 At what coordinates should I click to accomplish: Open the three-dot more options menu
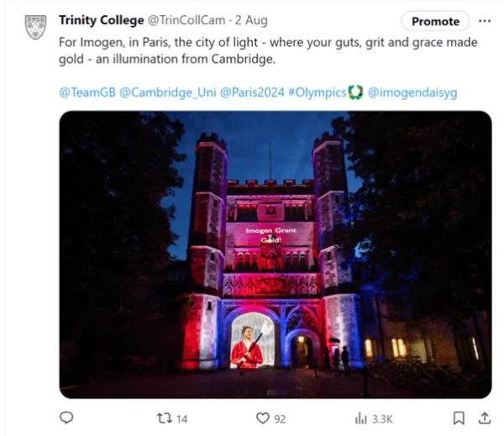click(x=485, y=21)
